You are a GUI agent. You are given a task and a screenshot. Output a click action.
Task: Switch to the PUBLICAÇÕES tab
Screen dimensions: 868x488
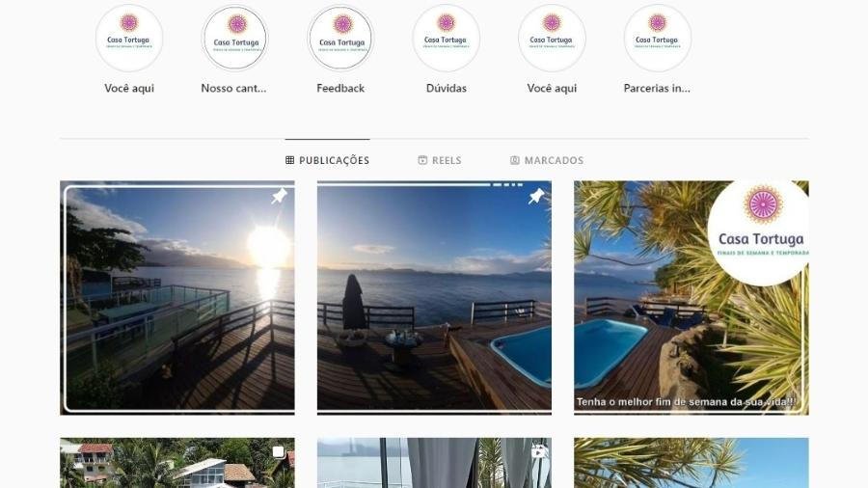(x=328, y=160)
